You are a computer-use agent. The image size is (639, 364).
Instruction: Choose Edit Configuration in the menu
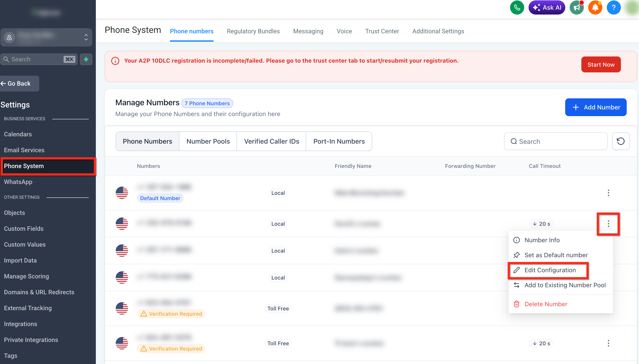(x=560, y=270)
